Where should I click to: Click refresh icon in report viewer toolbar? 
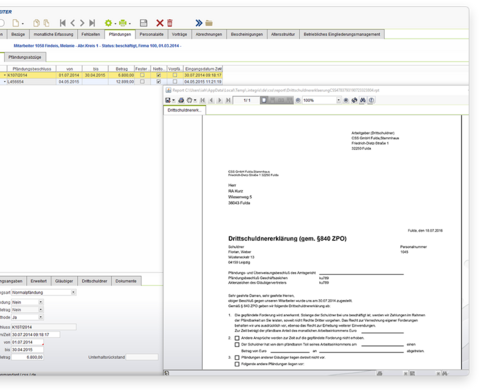click(x=354, y=100)
